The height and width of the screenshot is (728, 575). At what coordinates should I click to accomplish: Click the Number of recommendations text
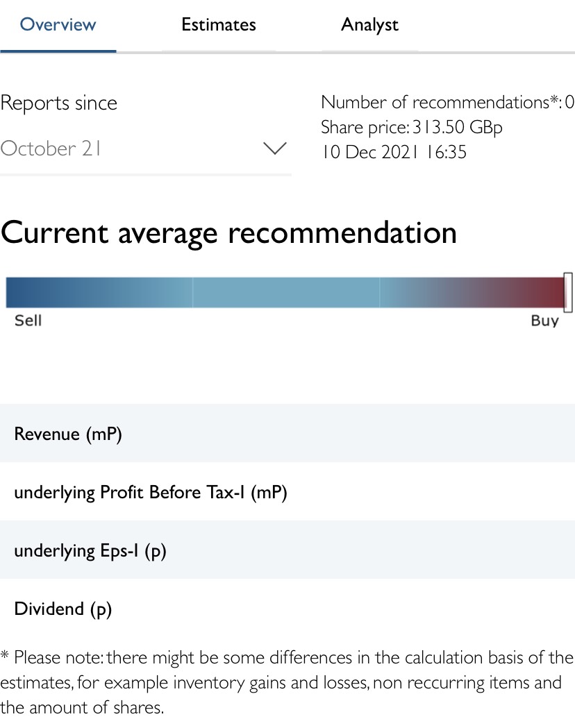point(447,103)
